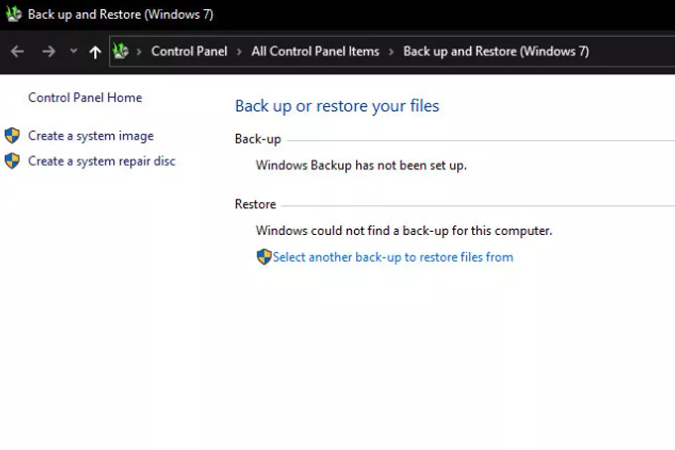Viewport: 675px width, 450px height.
Task: Open Create a system repair disc
Action: pos(102,161)
